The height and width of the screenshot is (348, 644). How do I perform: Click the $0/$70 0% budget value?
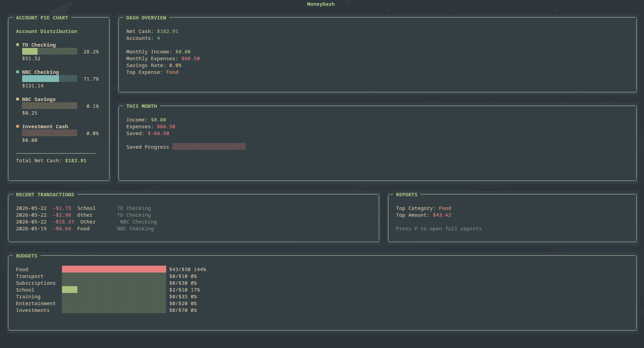point(183,310)
